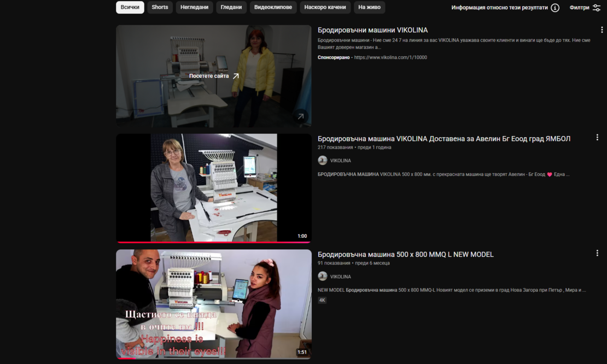Open the VIKOLINA channel name under the ЯМБОЛ video

pyautogui.click(x=340, y=161)
